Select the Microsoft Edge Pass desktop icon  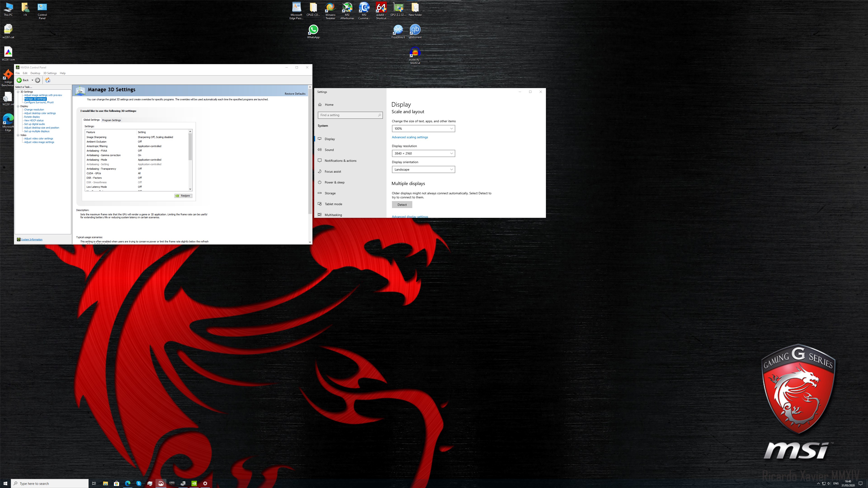click(296, 11)
